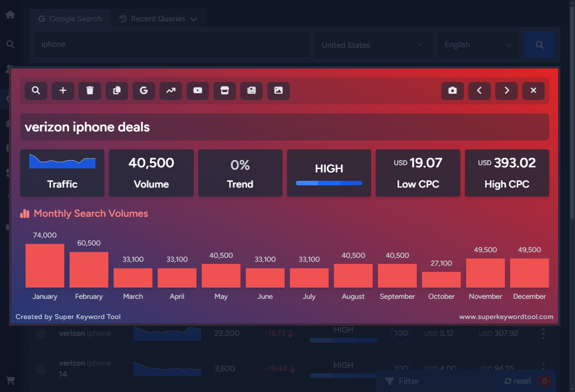Click the sidebar search magnifier icon
575x392 pixels.
[x=10, y=44]
